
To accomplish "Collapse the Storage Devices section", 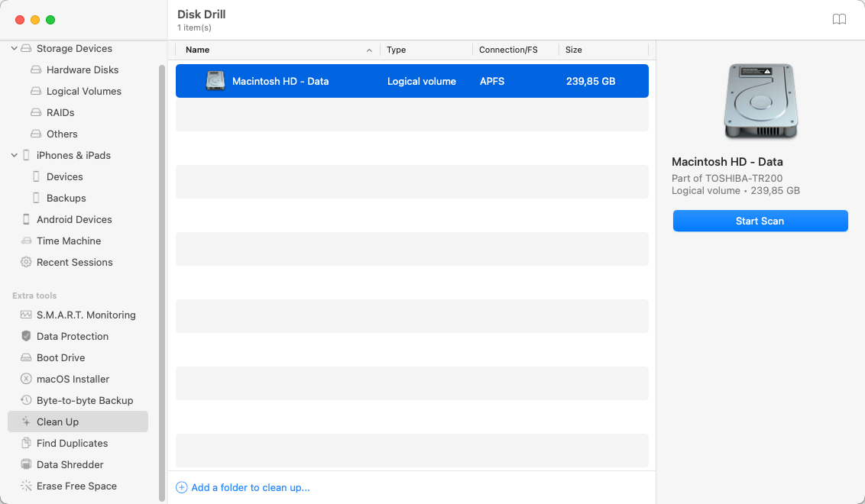I will coord(15,48).
